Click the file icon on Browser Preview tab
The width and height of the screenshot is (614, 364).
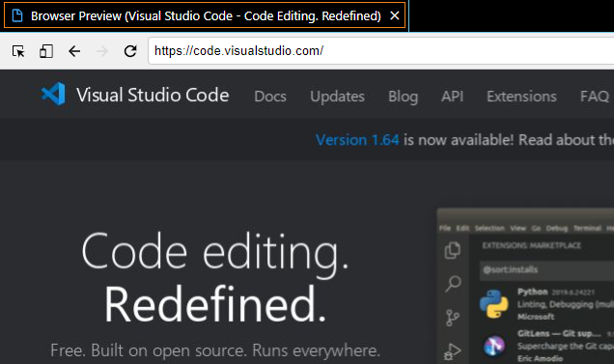(17, 15)
